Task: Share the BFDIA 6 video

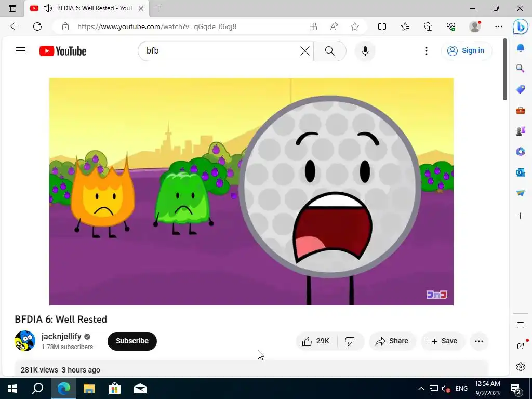Action: [392, 341]
